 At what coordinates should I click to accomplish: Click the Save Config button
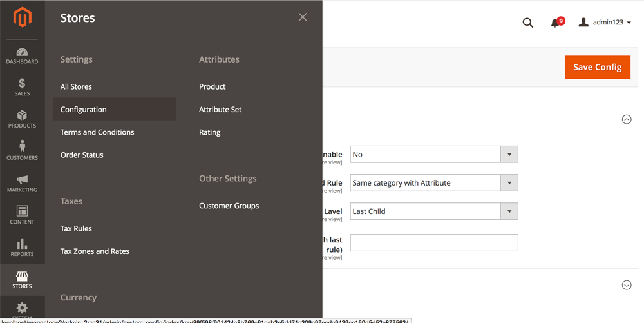pyautogui.click(x=597, y=68)
